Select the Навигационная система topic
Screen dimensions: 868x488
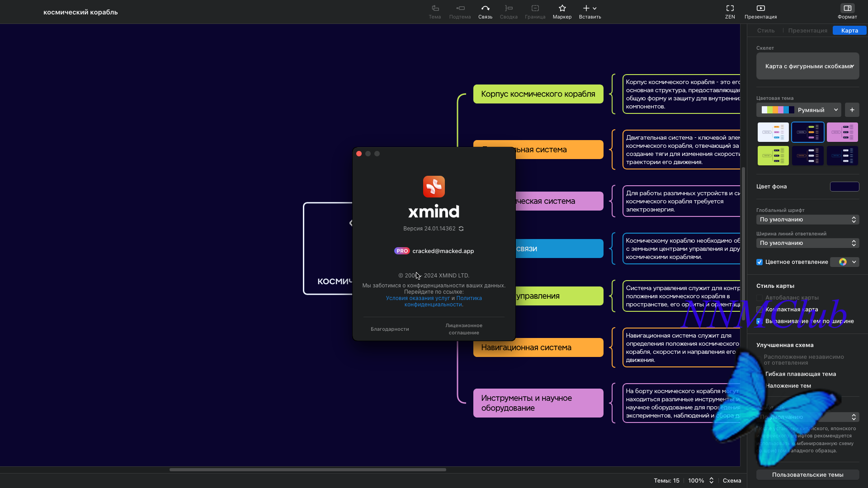[x=538, y=347]
